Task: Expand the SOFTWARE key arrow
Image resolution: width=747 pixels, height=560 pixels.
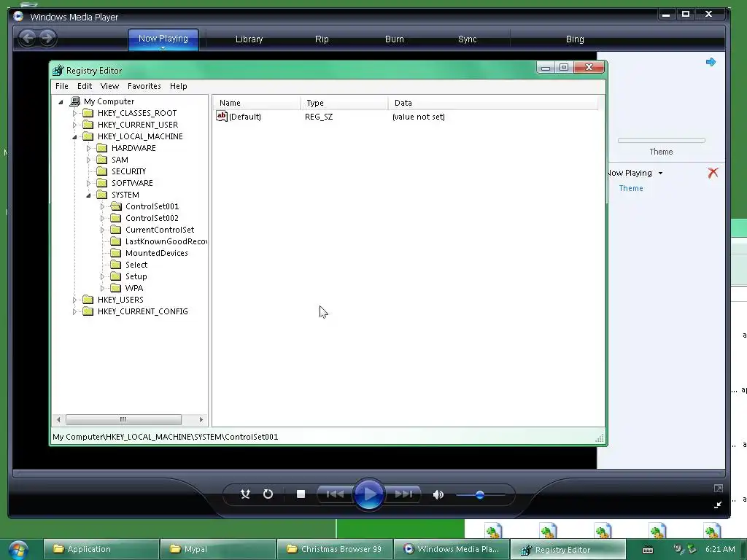Action: (x=88, y=183)
